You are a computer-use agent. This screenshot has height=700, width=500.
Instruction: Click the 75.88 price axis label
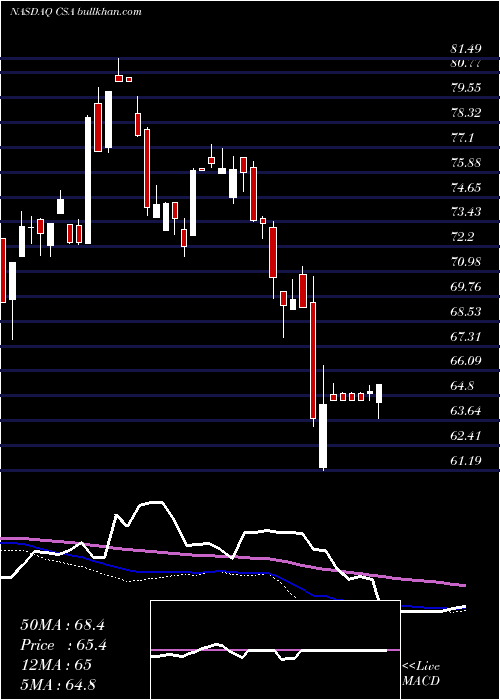coord(466,162)
